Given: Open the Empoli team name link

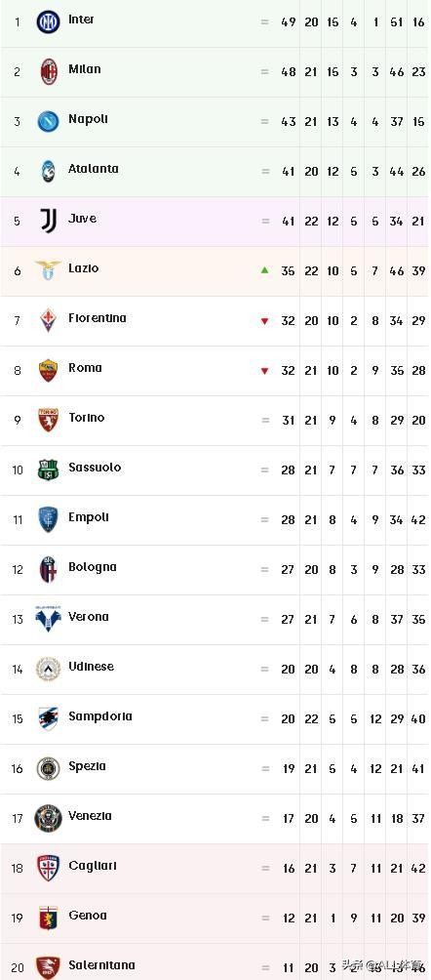Looking at the screenshot, I should [x=89, y=517].
